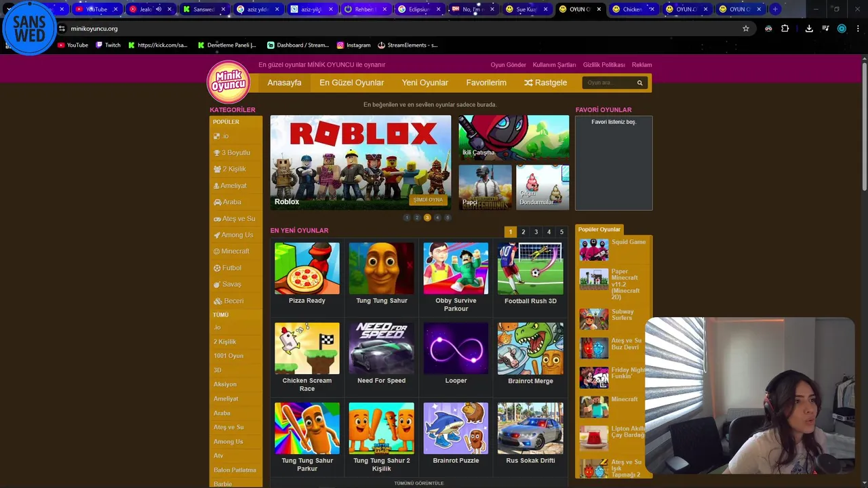The image size is (868, 488).
Task: Switch to the Eclipsium browser tab
Action: pyautogui.click(x=418, y=9)
